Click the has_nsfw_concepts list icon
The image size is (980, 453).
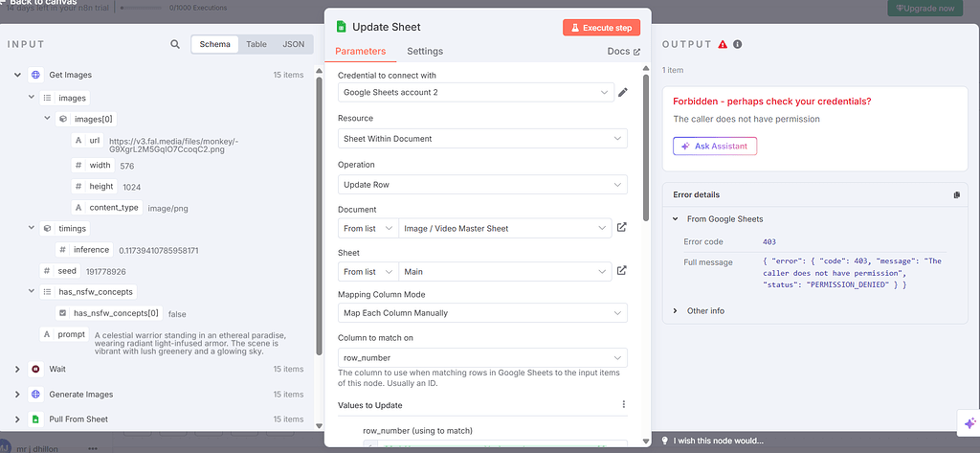(x=48, y=291)
